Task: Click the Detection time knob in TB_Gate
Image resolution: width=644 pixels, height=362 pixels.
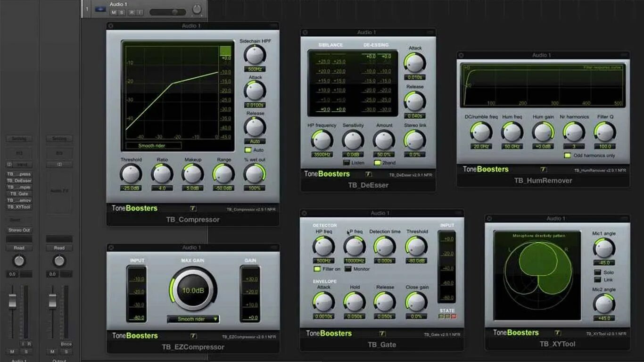Action: 385,246
